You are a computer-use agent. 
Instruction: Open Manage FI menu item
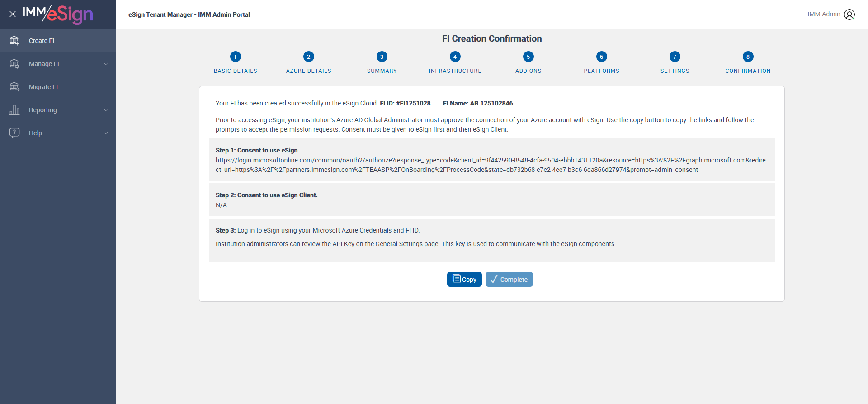[58, 64]
